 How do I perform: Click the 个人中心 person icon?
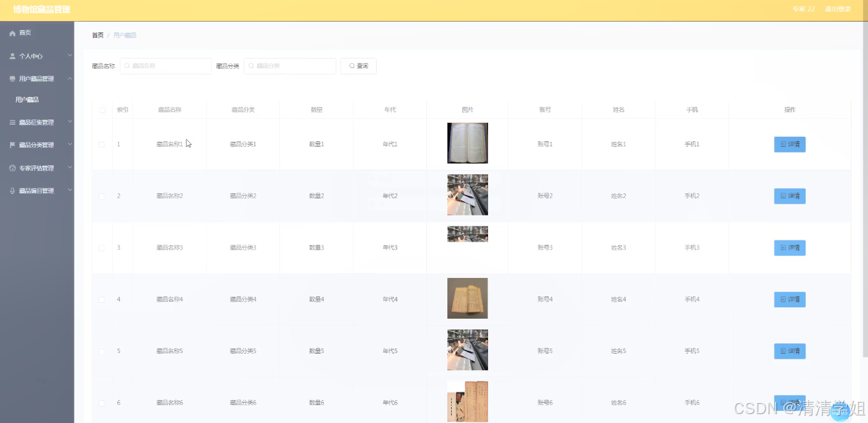(x=11, y=56)
